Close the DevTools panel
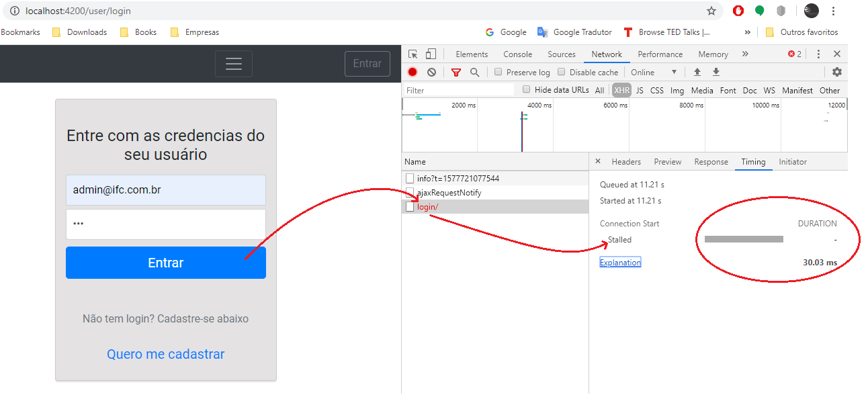868x395 pixels. (837, 54)
